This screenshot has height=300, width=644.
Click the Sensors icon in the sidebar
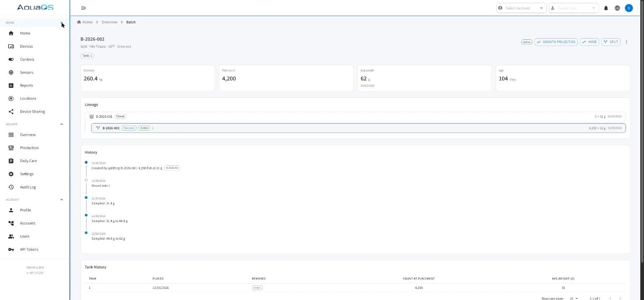(x=11, y=73)
